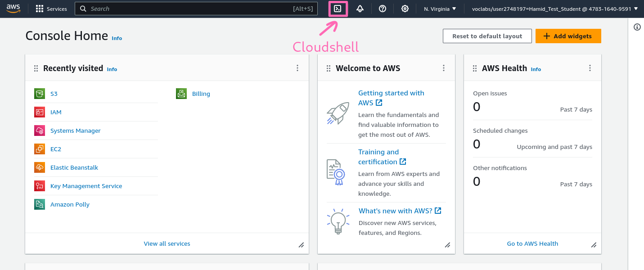
Task: Click the certificate illustration icon
Action: click(336, 172)
